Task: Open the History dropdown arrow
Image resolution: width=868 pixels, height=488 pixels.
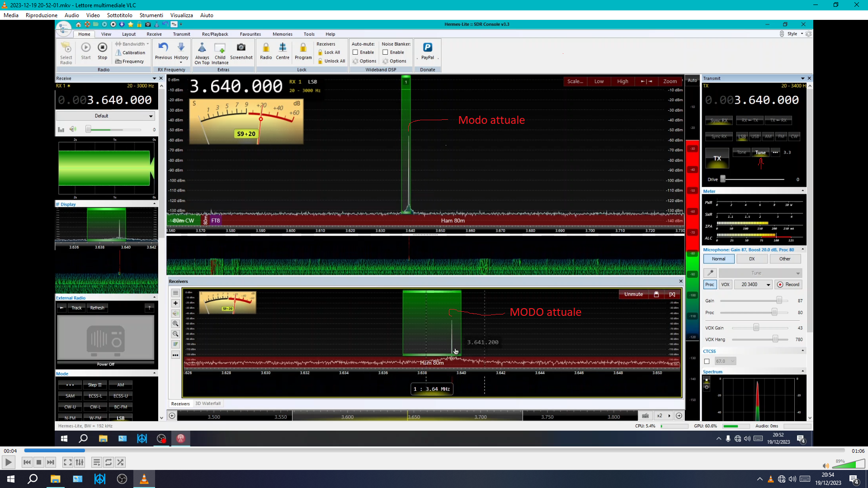Action: coord(181,63)
